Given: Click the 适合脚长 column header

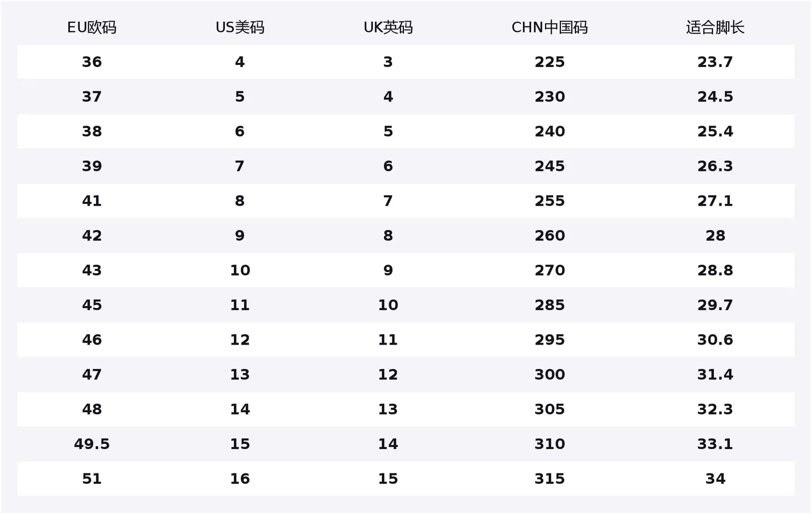Looking at the screenshot, I should coord(715,28).
